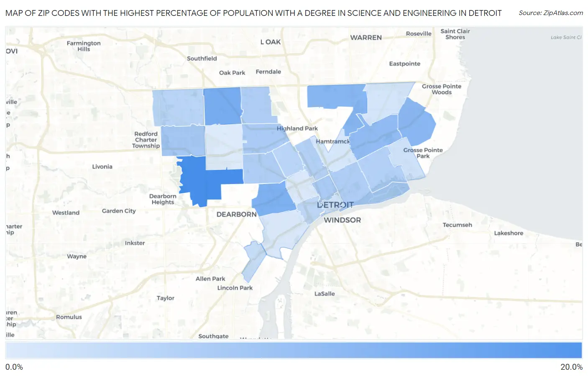
Task: Click the Inkster label
Action: point(135,243)
